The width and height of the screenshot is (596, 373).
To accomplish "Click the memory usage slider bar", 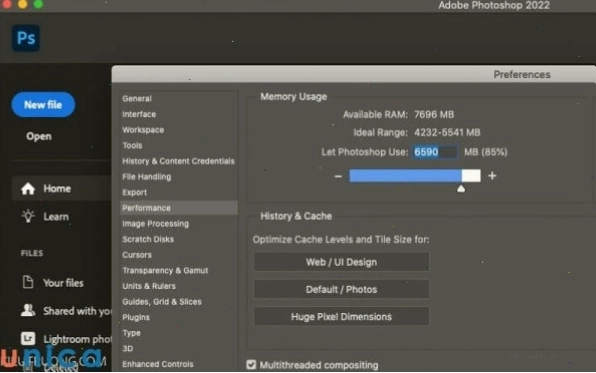I will pos(415,176).
